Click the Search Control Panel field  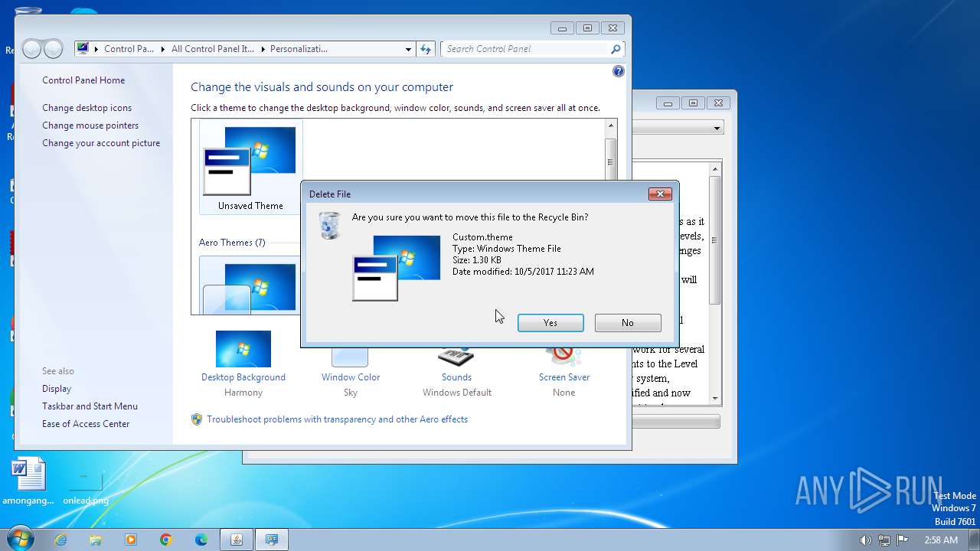click(526, 49)
